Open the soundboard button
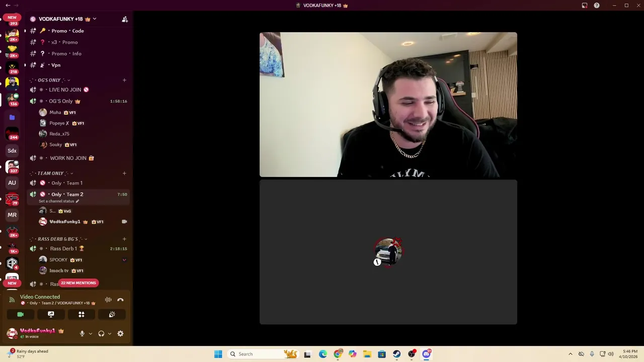644x362 pixels. [x=112, y=314]
